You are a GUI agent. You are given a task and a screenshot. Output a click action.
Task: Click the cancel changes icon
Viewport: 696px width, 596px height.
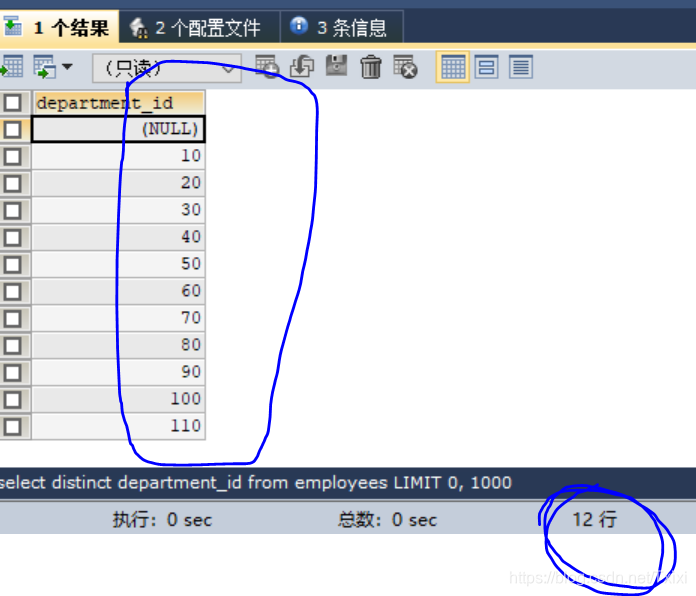coord(405,67)
